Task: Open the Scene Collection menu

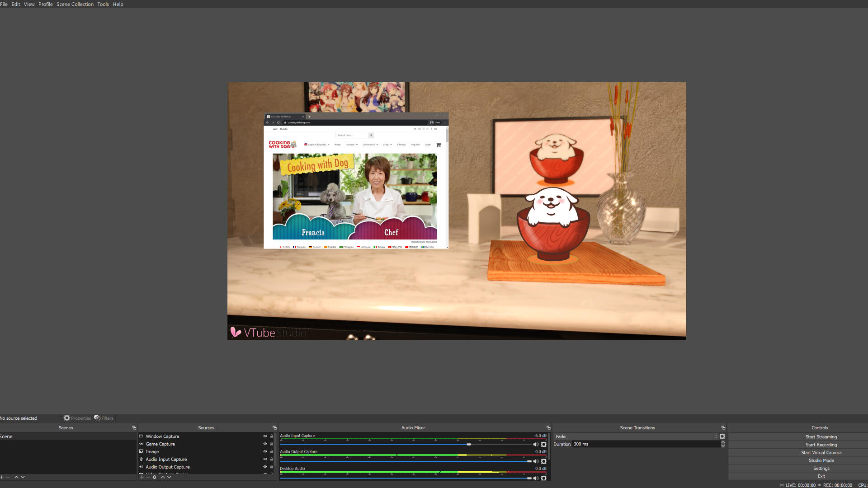Action: click(75, 4)
